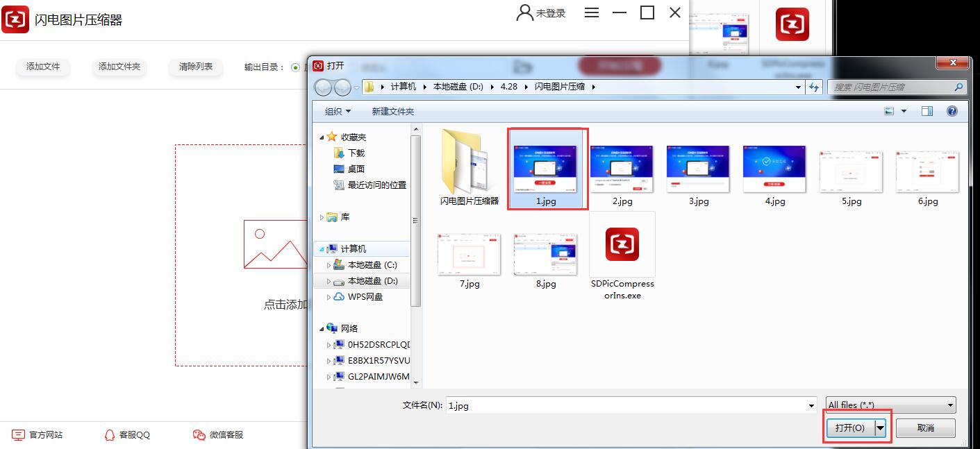Toggle the preview pane icon
Viewport: 980px width, 449px height.
point(927,111)
